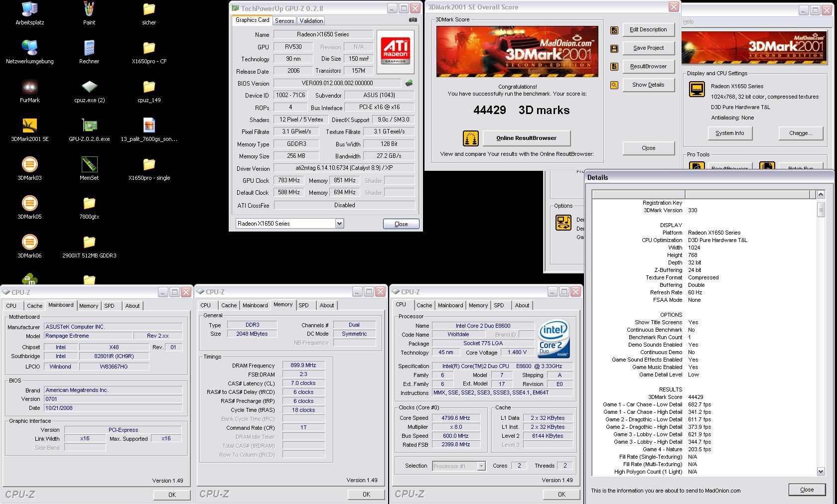837x504 pixels.
Task: Click the Details list scrollbar up arrow
Action: (821, 194)
